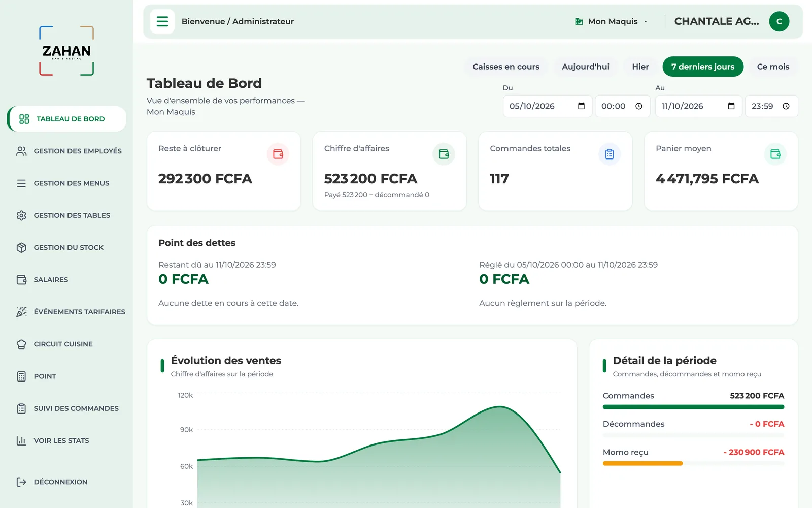Click the Voir les Stats chart icon
Image resolution: width=812 pixels, height=508 pixels.
(x=21, y=440)
